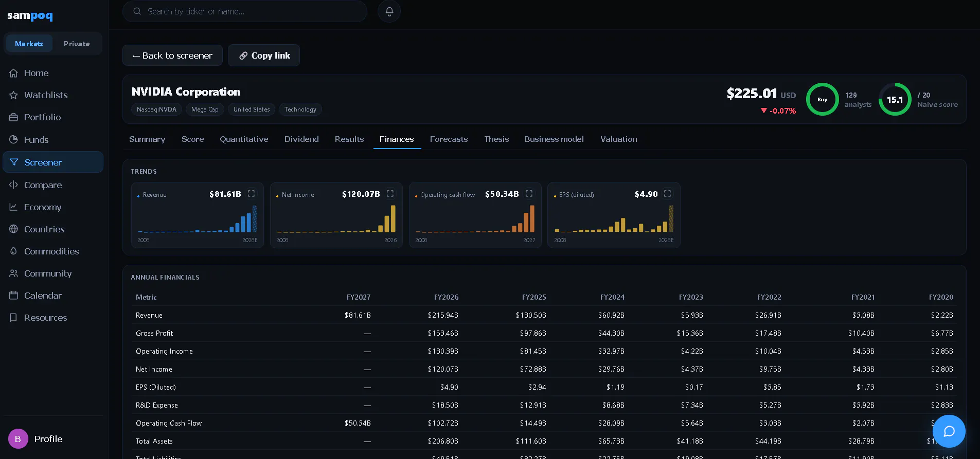Click the Technology sector tag
Screen dimensions: 980x459
(300, 109)
